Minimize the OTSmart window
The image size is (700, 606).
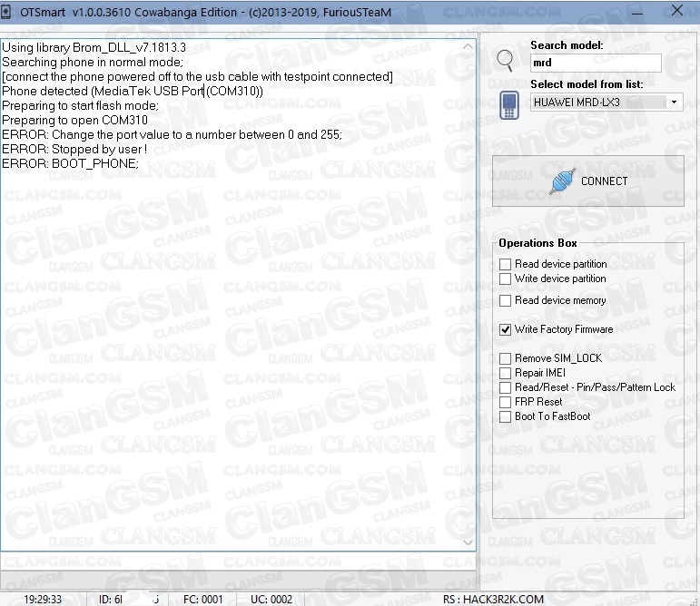point(637,13)
